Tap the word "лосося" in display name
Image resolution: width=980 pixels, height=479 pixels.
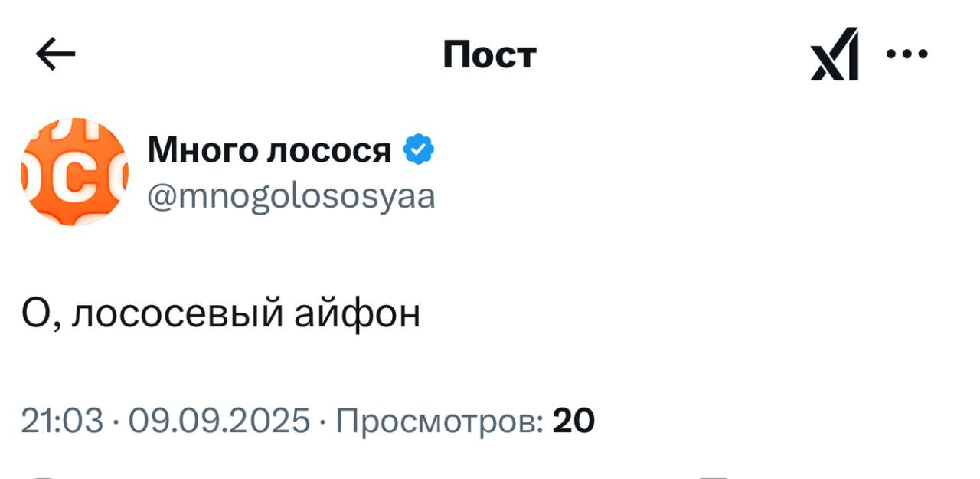coord(328,149)
